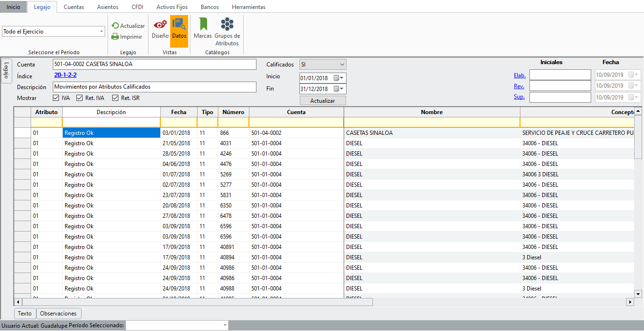Switch to the Activos Fijos tab
The height and width of the screenshot is (331, 644).
(x=172, y=7)
